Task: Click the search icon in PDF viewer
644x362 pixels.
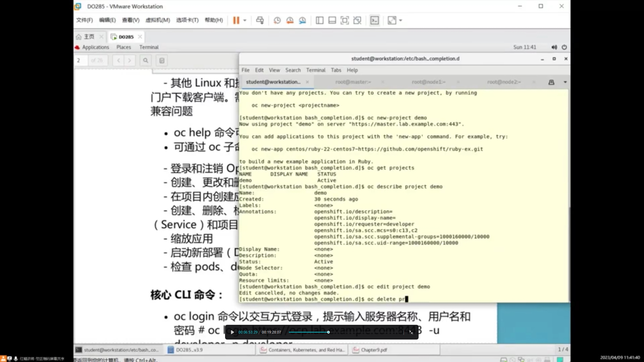Action: click(x=146, y=60)
